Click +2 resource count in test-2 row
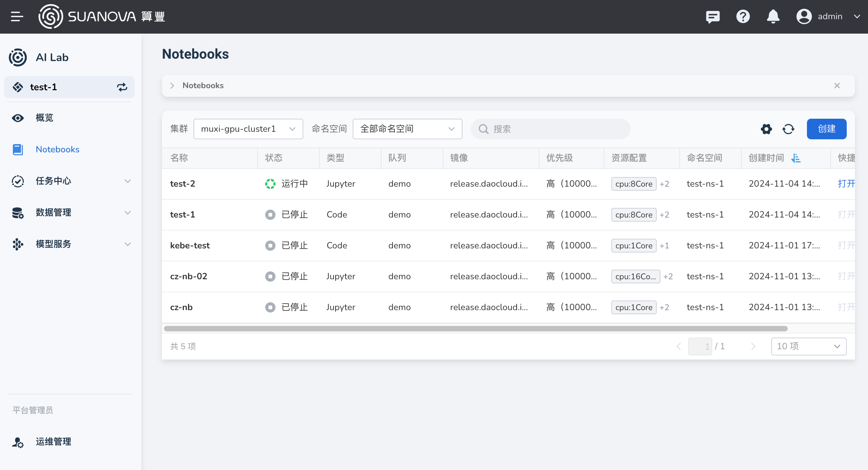The image size is (868, 470). tap(664, 184)
